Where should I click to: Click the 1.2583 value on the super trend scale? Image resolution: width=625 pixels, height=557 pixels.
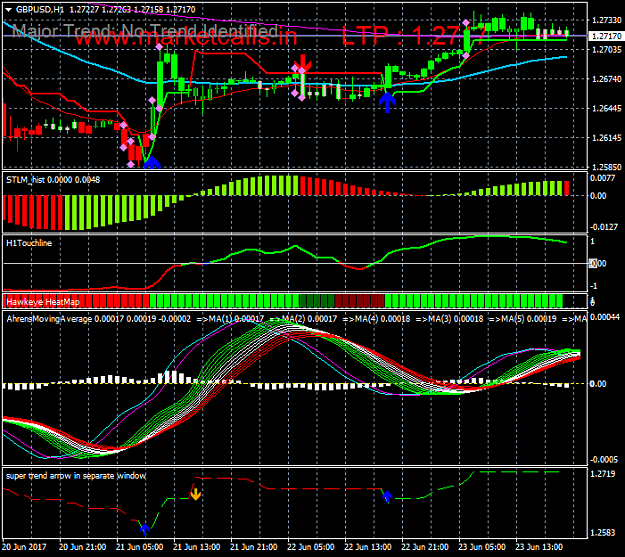[603, 532]
